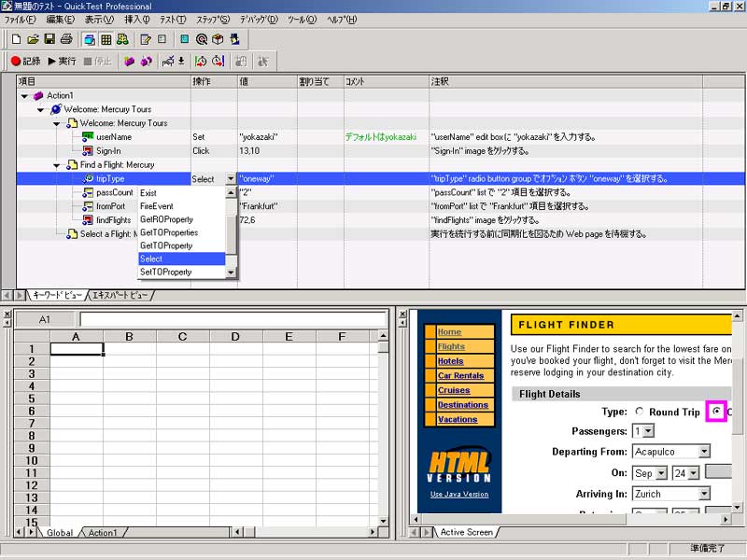Screen dimensions: 747x560
Task: Switch to the Action1 data sheet tab
Action: [103, 532]
